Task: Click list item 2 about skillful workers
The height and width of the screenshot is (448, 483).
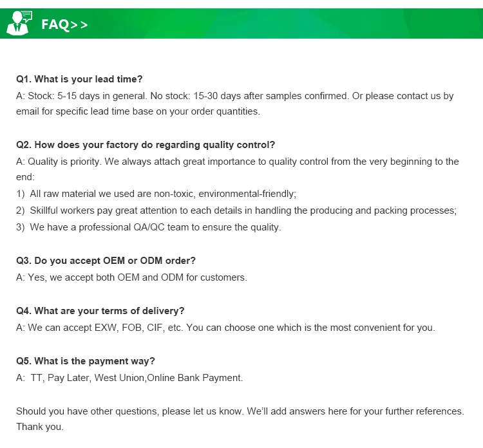Action: (236, 210)
